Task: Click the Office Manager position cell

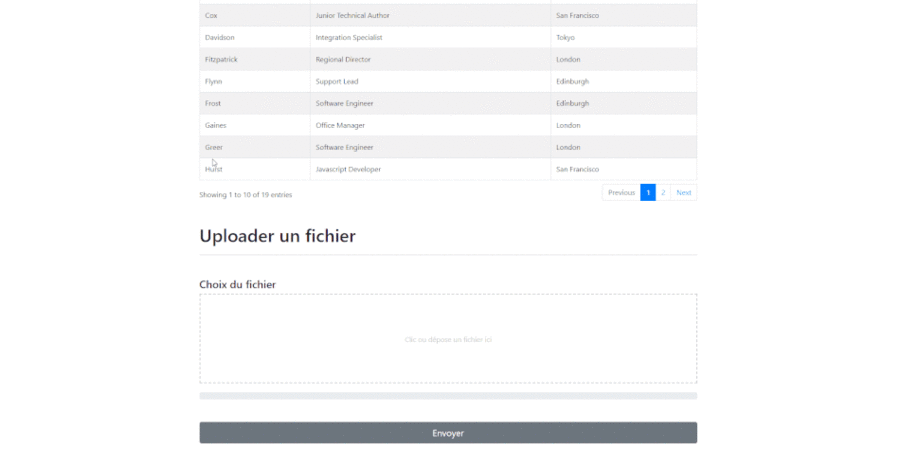Action: point(340,126)
